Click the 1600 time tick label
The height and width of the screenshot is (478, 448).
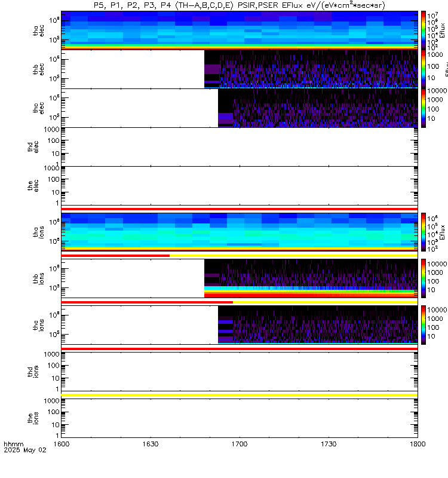click(62, 444)
